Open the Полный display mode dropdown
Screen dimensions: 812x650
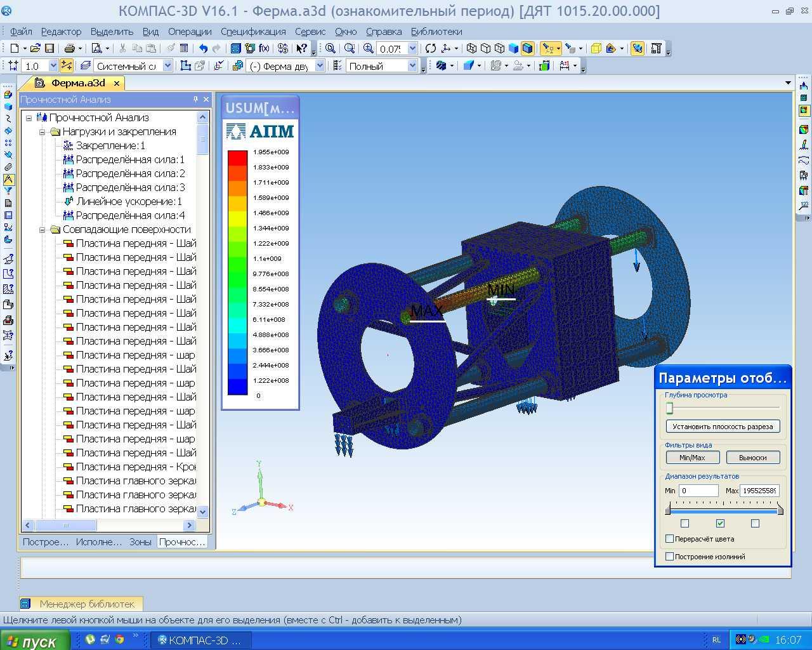(x=412, y=66)
